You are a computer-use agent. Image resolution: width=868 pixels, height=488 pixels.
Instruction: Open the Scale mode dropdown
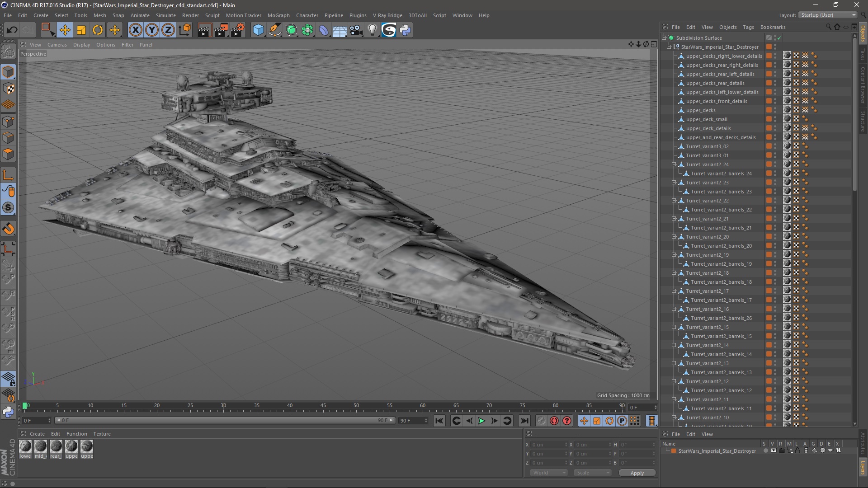592,473
